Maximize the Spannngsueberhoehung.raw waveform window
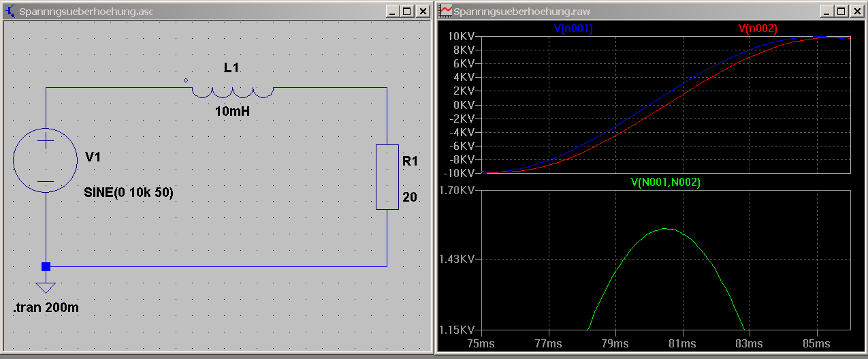 pos(841,11)
